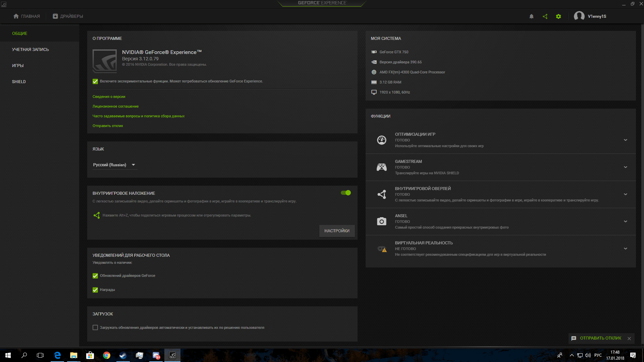The height and width of the screenshot is (362, 644).
Task: Click the Отправить отклик link
Action: [108, 126]
